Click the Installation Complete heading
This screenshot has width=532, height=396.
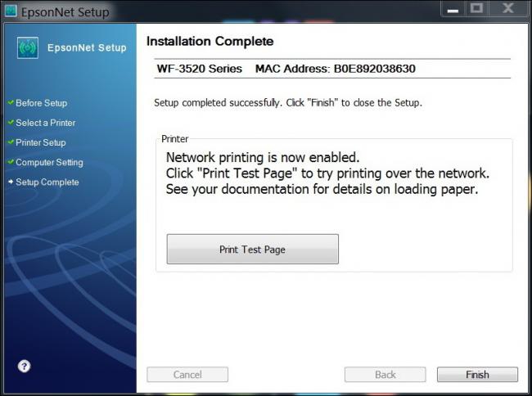pyautogui.click(x=210, y=42)
